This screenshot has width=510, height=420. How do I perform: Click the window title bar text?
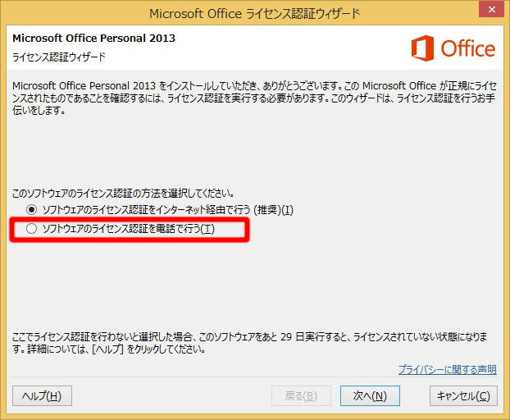coord(255,14)
